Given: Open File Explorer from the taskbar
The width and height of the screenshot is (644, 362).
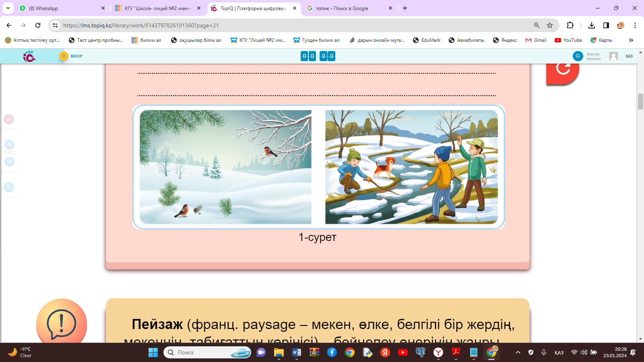Looking at the screenshot, I should pyautogui.click(x=279, y=352).
